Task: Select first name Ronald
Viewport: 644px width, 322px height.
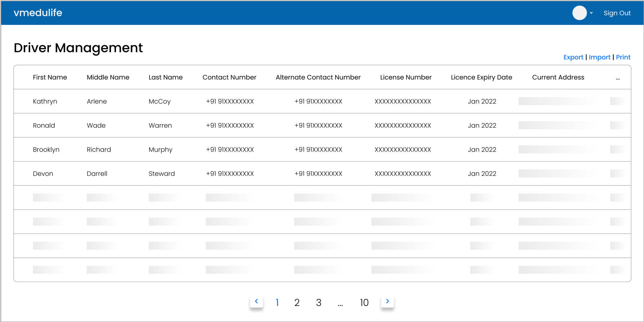Action: click(44, 125)
